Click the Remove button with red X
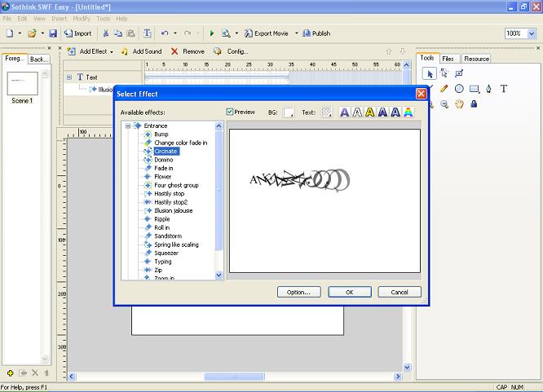The width and height of the screenshot is (543, 392). pyautogui.click(x=188, y=51)
